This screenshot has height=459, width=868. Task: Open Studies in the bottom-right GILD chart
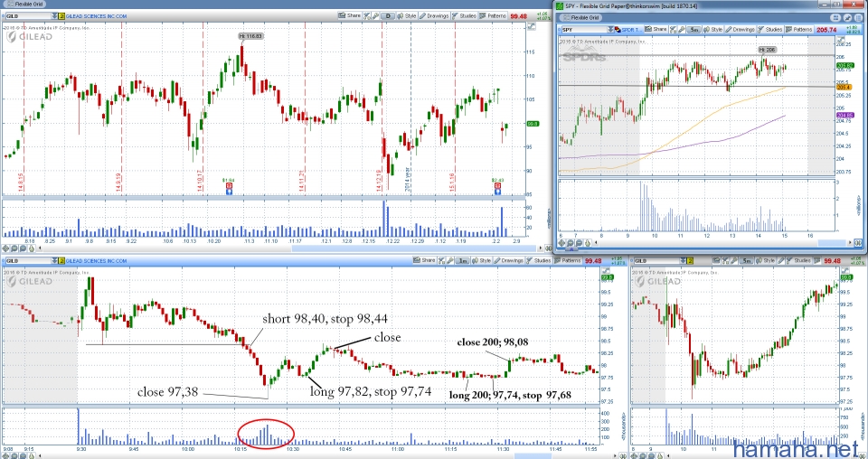pyautogui.click(x=797, y=260)
